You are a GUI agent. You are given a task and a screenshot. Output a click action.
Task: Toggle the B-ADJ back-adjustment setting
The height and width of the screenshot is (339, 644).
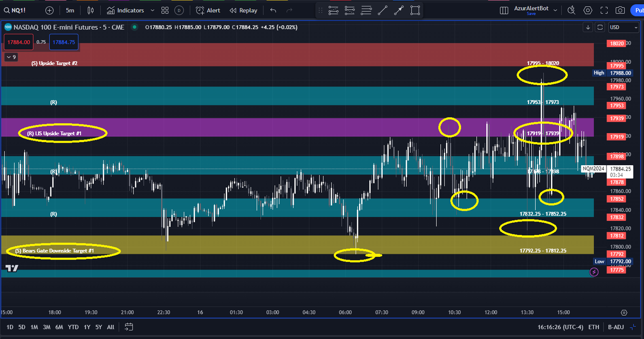coord(615,327)
